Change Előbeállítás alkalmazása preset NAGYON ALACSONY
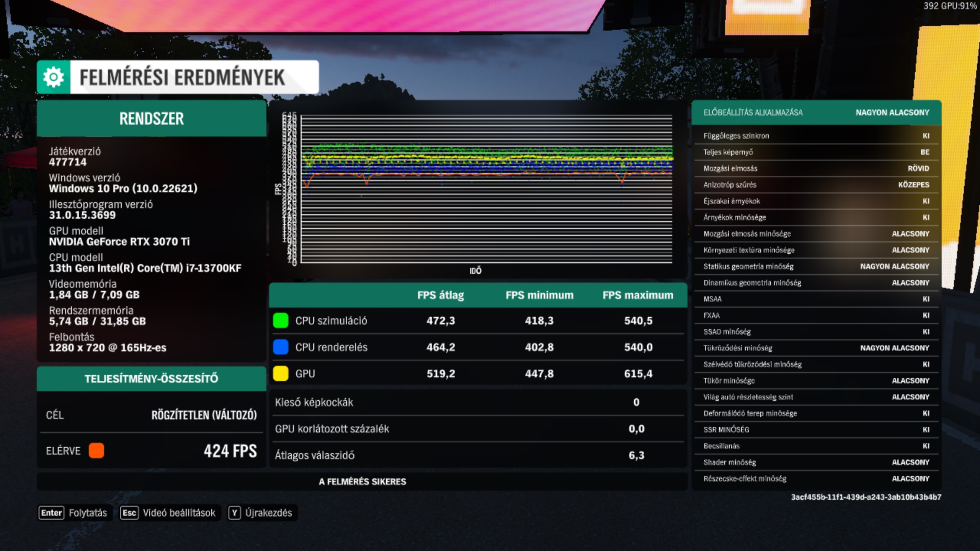 point(892,112)
